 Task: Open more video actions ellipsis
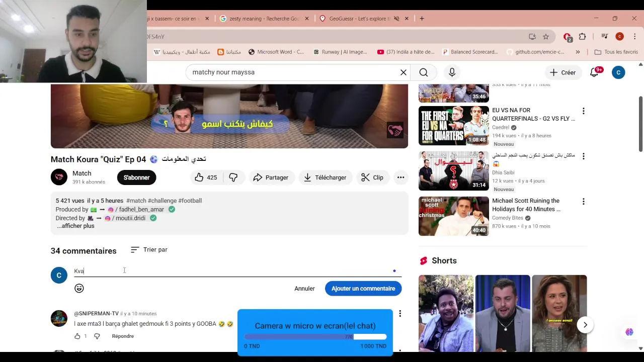(400, 177)
